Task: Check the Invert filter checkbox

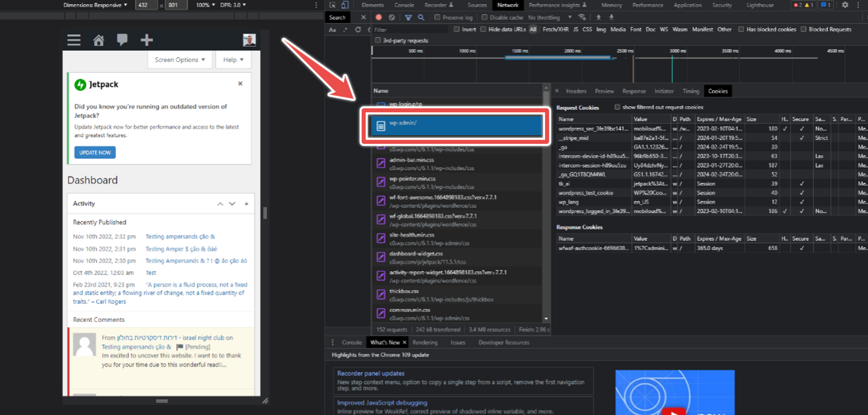Action: (457, 29)
